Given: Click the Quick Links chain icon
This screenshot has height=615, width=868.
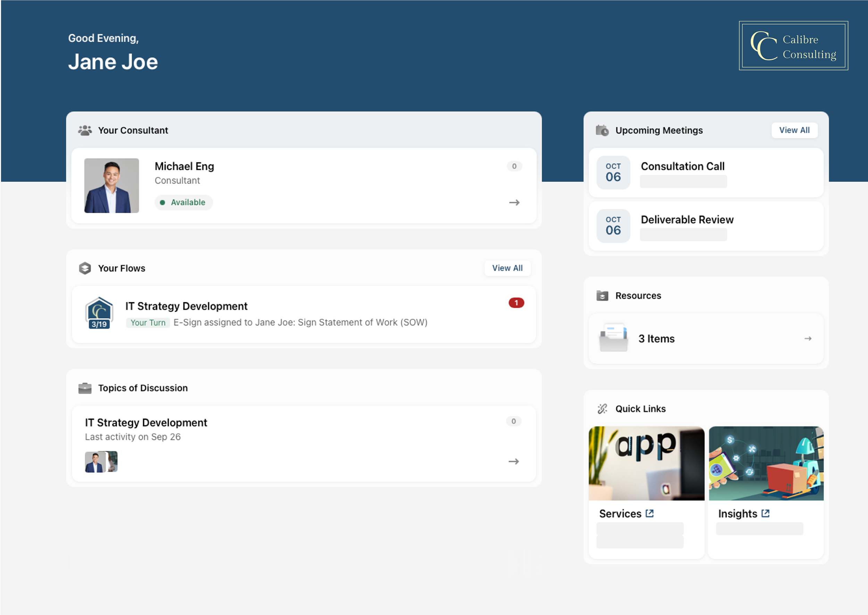Looking at the screenshot, I should point(602,409).
